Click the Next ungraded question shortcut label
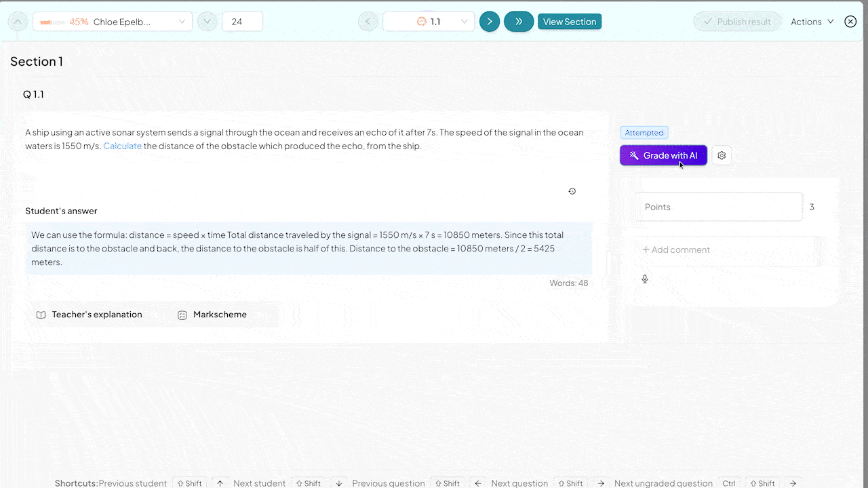868x488 pixels. pyautogui.click(x=663, y=483)
